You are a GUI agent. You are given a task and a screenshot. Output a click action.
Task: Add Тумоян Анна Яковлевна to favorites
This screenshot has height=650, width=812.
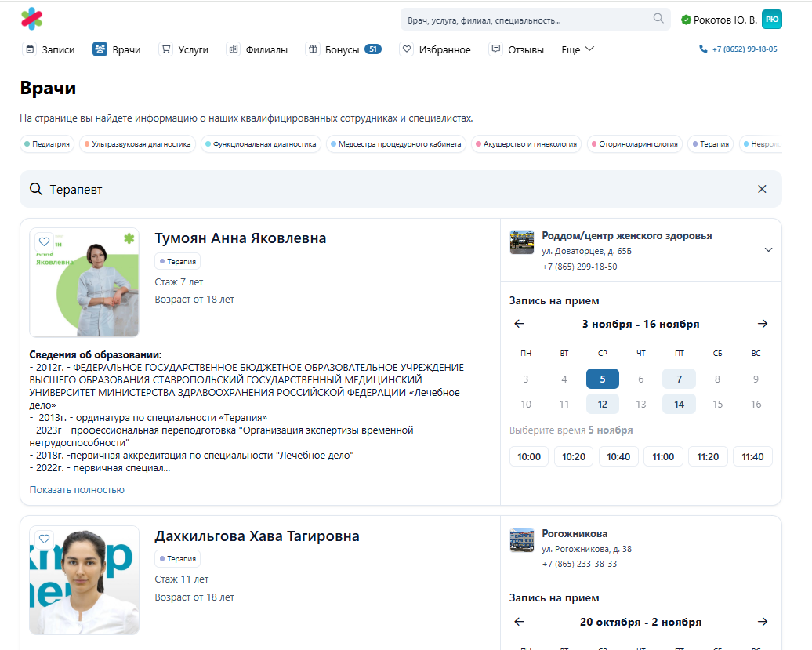(45, 242)
